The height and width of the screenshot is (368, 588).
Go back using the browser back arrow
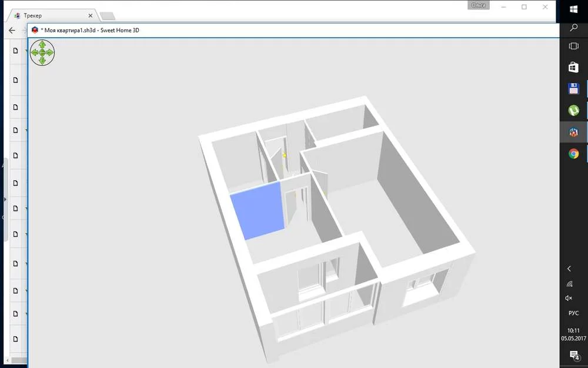coord(12,31)
